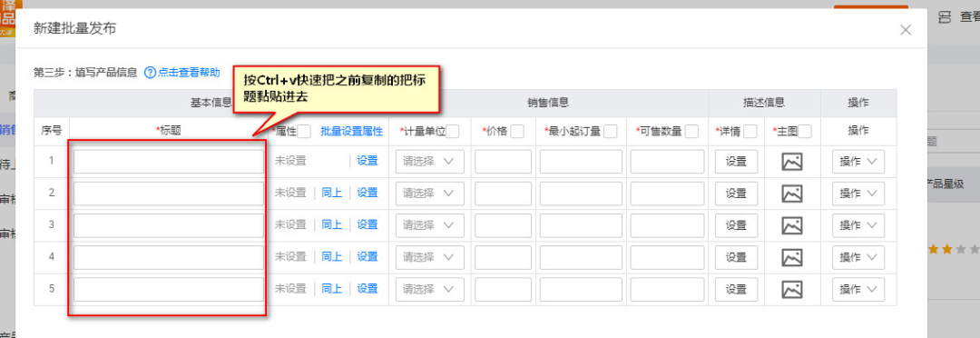The image size is (980, 338).
Task: Click the 价格 input field in row 3
Action: coord(503,225)
